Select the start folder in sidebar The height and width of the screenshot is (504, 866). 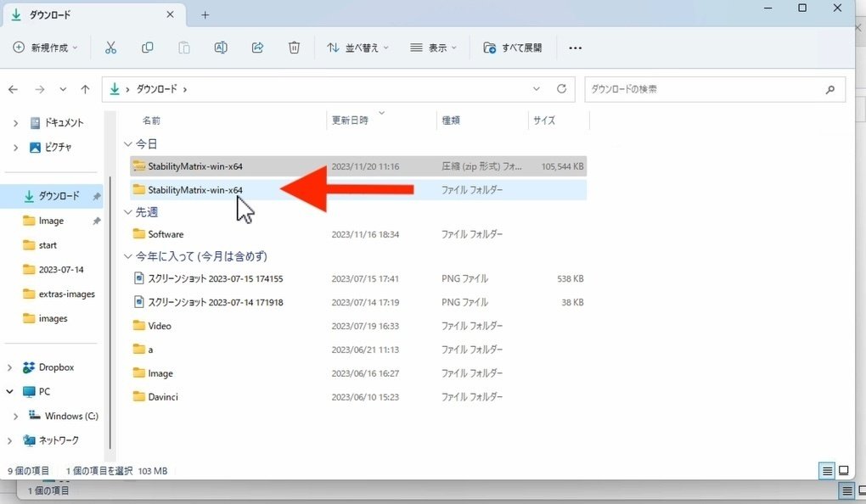pos(40,245)
